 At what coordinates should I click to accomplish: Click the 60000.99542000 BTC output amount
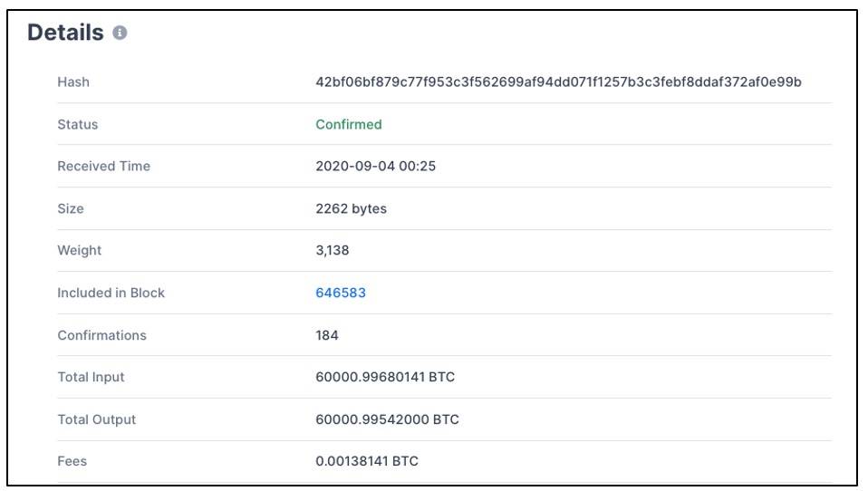pos(387,419)
